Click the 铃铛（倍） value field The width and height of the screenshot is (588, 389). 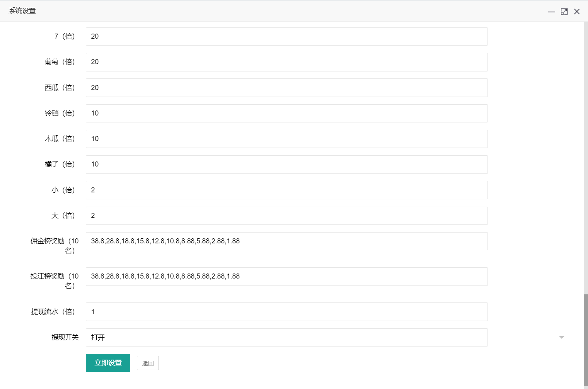286,113
